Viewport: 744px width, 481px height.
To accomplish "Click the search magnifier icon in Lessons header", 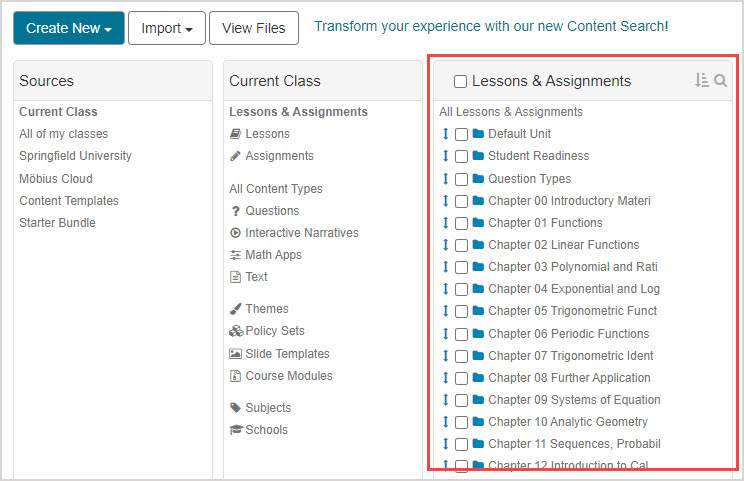I will point(721,81).
